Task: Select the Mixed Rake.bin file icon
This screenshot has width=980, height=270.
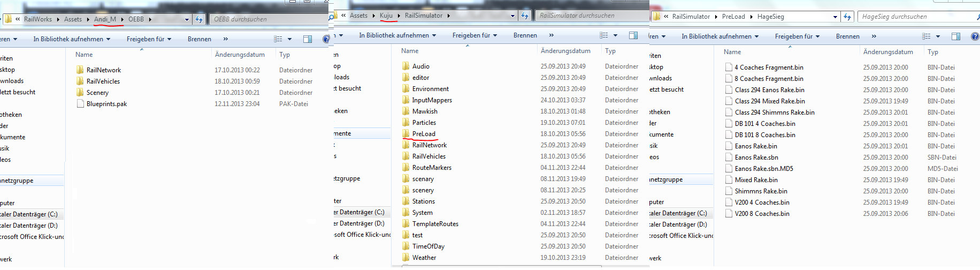Action: [x=729, y=180]
